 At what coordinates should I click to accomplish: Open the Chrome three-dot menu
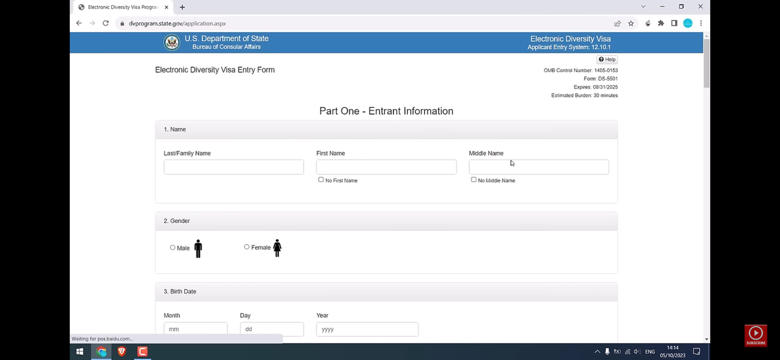[x=700, y=23]
